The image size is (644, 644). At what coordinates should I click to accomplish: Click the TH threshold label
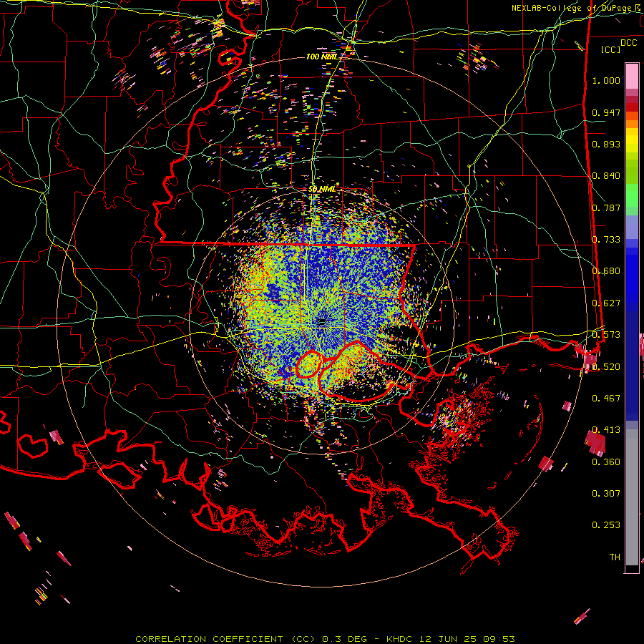coord(615,557)
